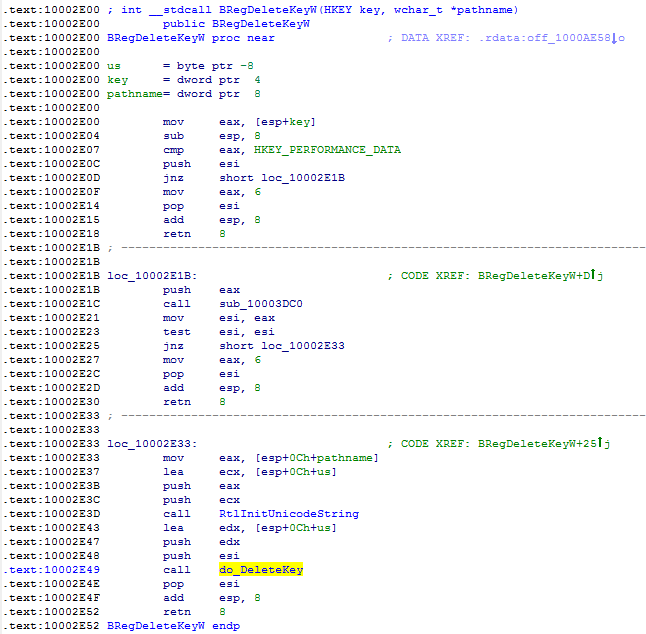The height and width of the screenshot is (634, 646).
Task: Click push edx instruction
Action: (201, 542)
